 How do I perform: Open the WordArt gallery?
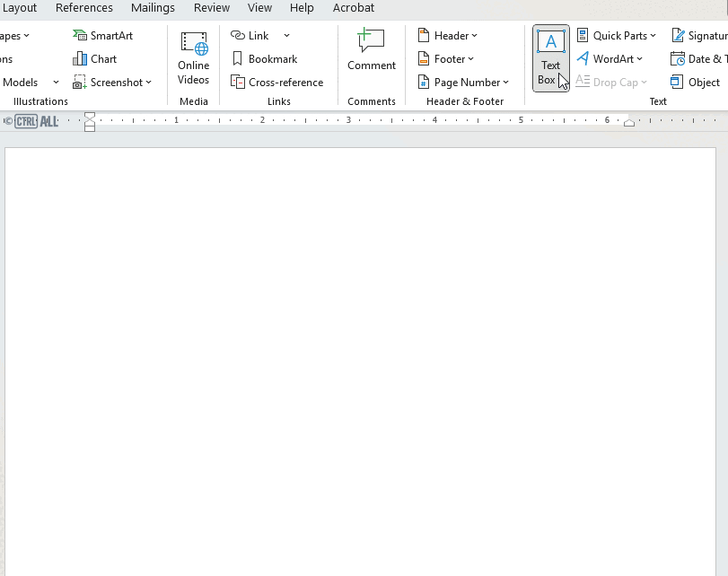click(611, 58)
